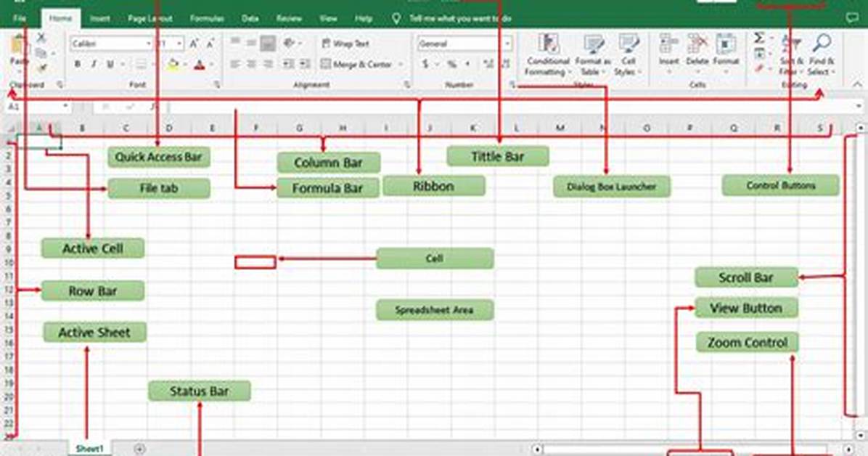Open Clipboard group dialog launcher
The height and width of the screenshot is (456, 868).
(x=60, y=85)
